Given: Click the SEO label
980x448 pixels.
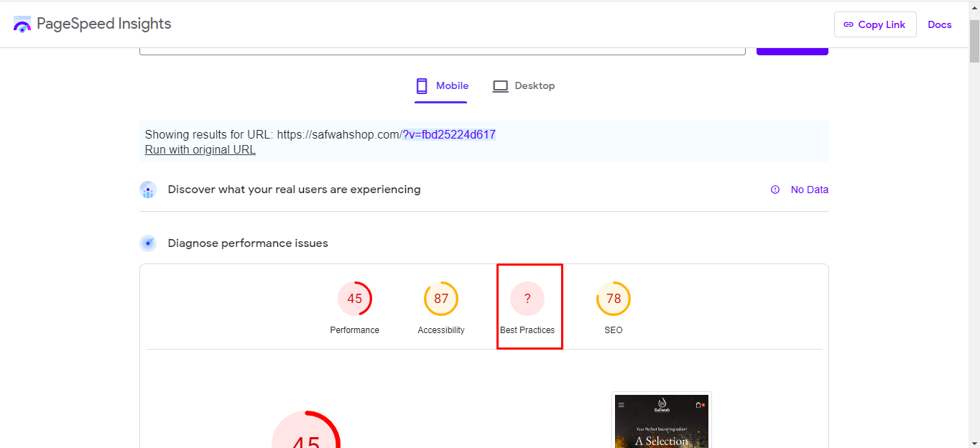Looking at the screenshot, I should pyautogui.click(x=614, y=330).
